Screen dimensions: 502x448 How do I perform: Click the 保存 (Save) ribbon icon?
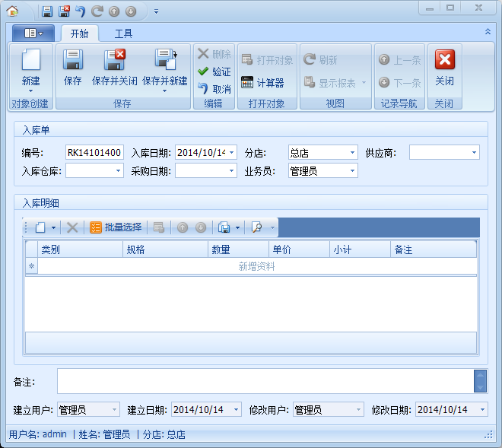pos(73,65)
